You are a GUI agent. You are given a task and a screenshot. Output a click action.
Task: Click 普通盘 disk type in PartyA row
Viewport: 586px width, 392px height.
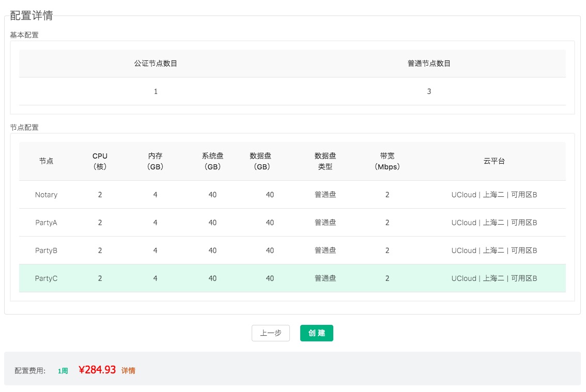pos(325,223)
